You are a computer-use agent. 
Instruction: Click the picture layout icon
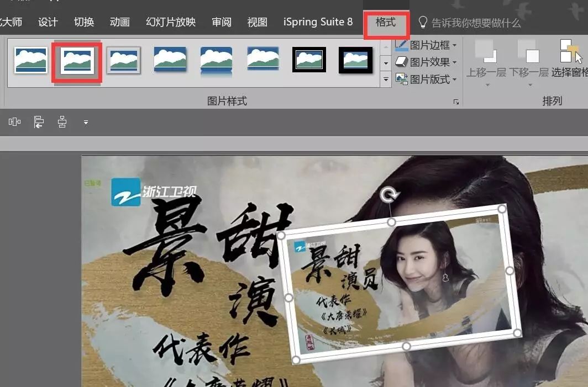click(x=402, y=79)
